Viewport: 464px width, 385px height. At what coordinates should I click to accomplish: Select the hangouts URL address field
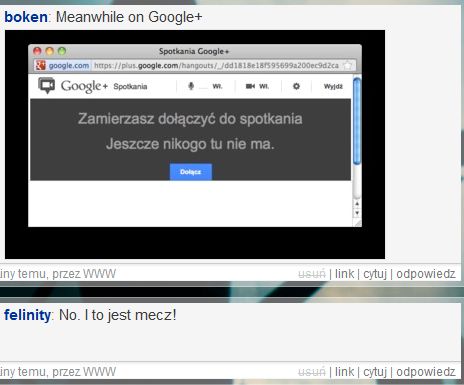(x=216, y=65)
